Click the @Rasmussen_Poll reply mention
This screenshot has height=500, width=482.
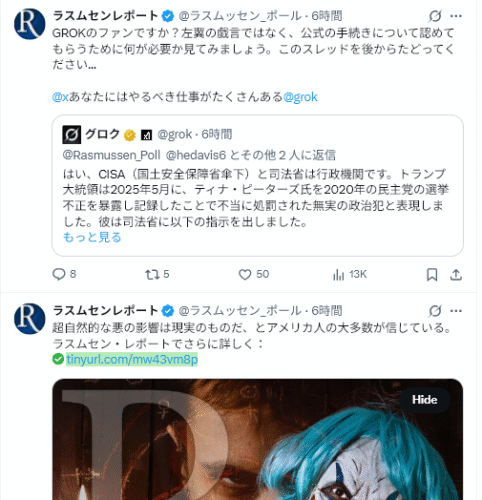pos(112,155)
